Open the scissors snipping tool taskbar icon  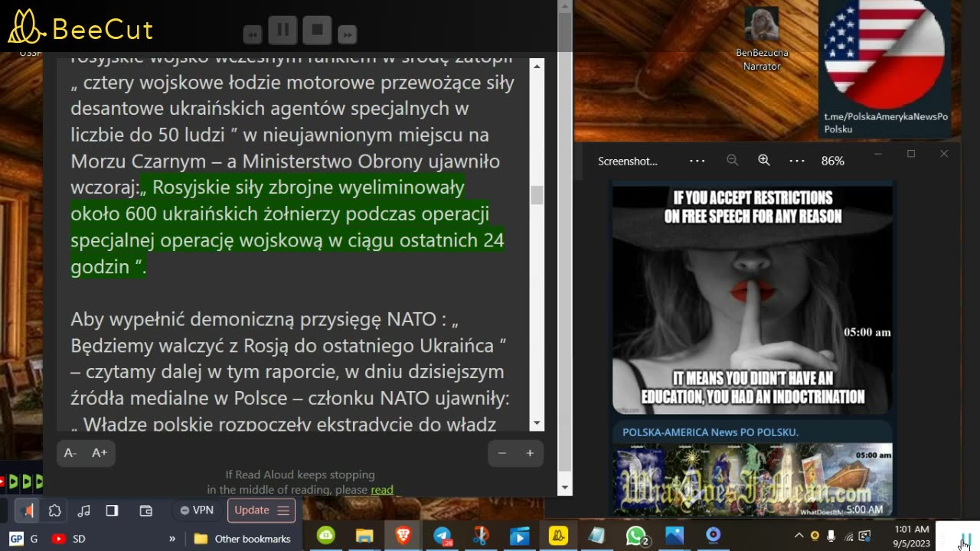pos(481,536)
